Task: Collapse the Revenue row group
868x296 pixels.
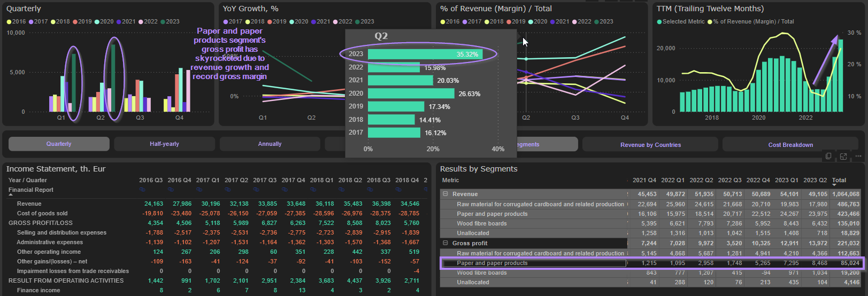Action: [x=445, y=194]
